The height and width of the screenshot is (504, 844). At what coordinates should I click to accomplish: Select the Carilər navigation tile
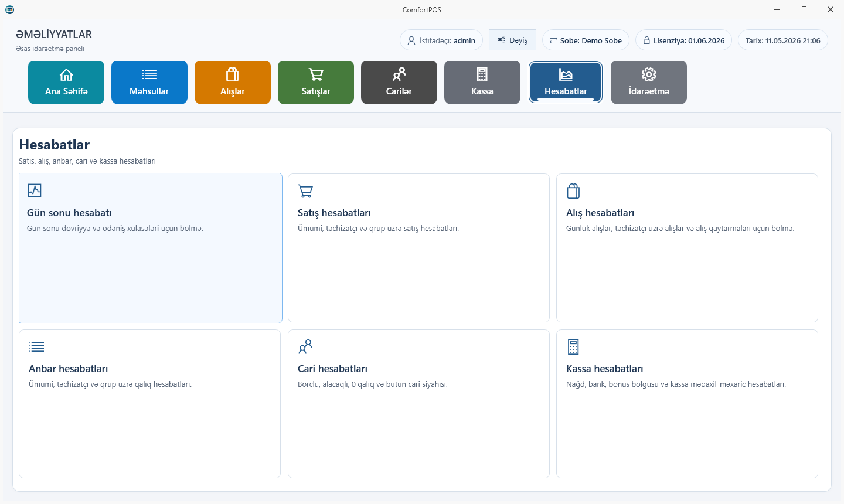399,83
